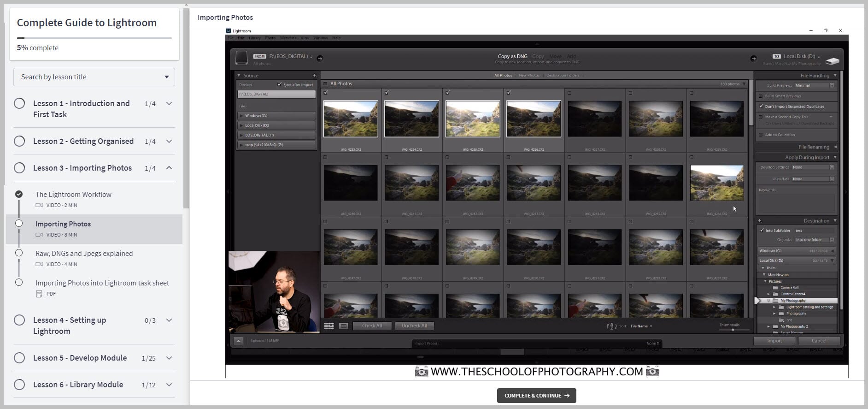This screenshot has height=409, width=868.
Task: Choose the Move import method
Action: [555, 56]
